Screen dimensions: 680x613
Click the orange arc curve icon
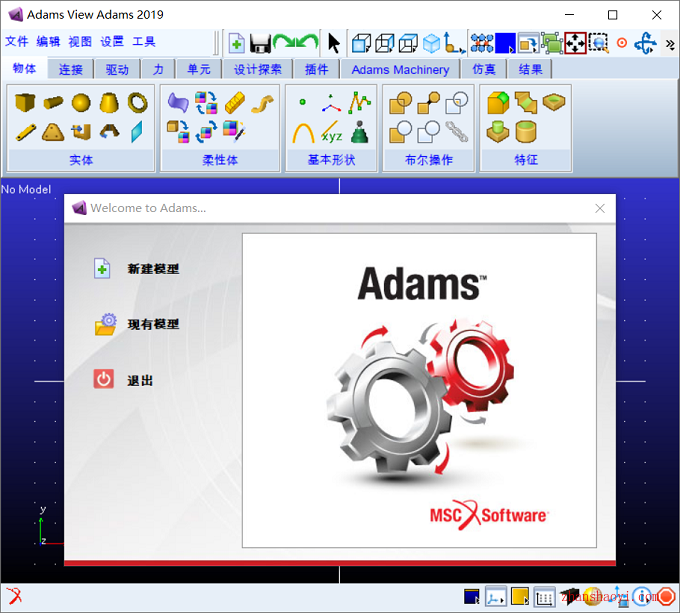pyautogui.click(x=303, y=133)
